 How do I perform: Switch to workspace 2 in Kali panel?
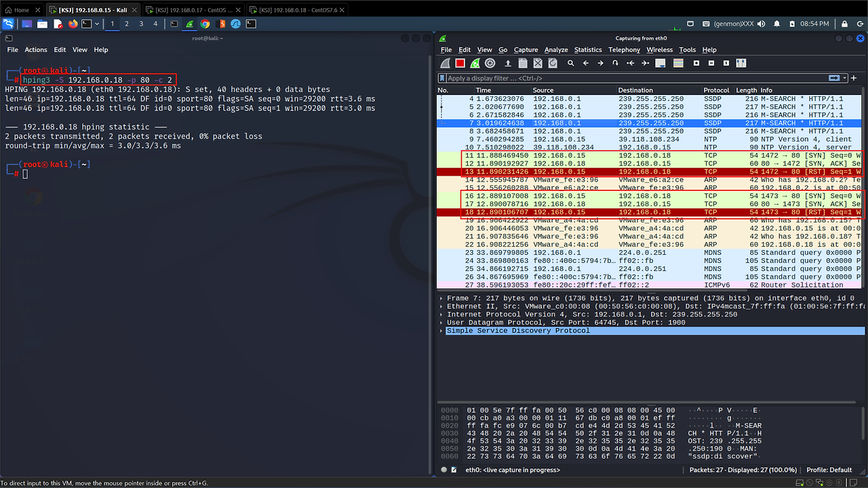click(x=127, y=24)
